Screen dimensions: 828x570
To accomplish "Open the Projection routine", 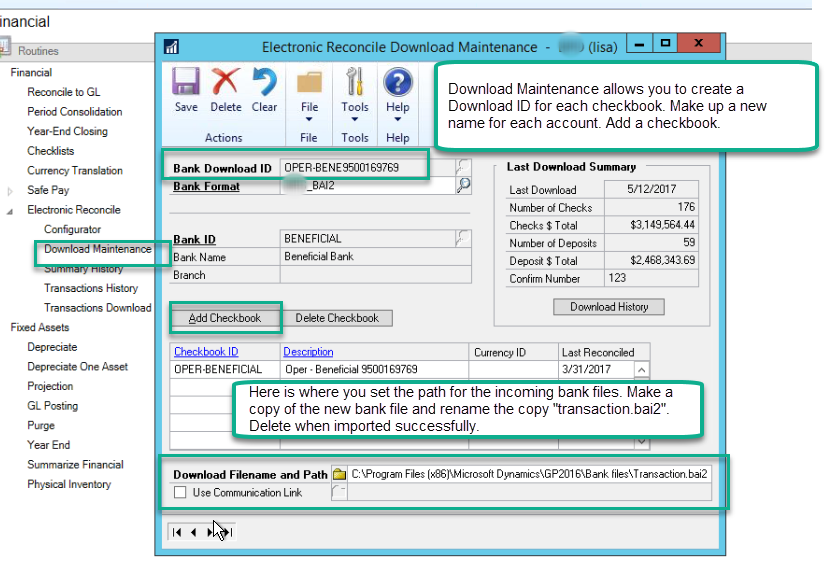I will click(x=50, y=386).
